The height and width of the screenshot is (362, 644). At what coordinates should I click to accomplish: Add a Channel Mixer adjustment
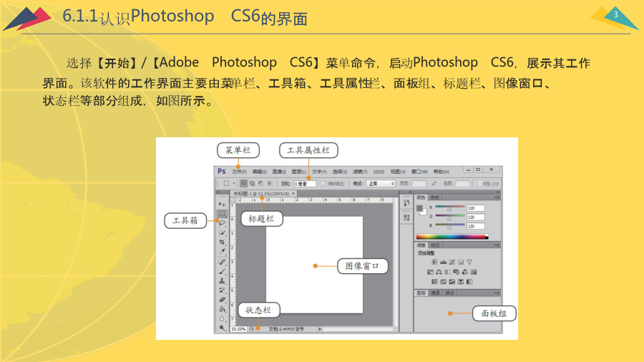pos(465,272)
